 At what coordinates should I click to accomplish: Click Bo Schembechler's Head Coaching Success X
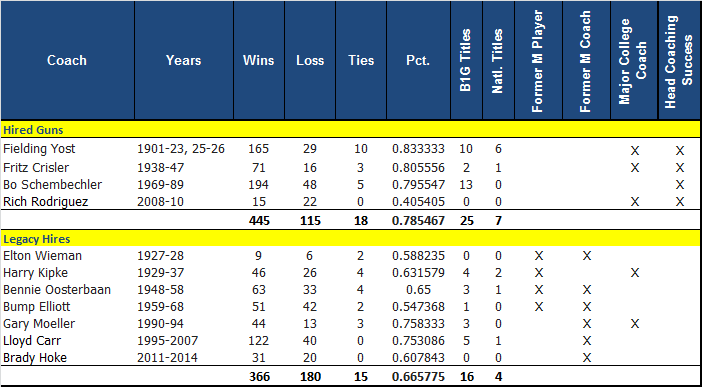pyautogui.click(x=680, y=185)
